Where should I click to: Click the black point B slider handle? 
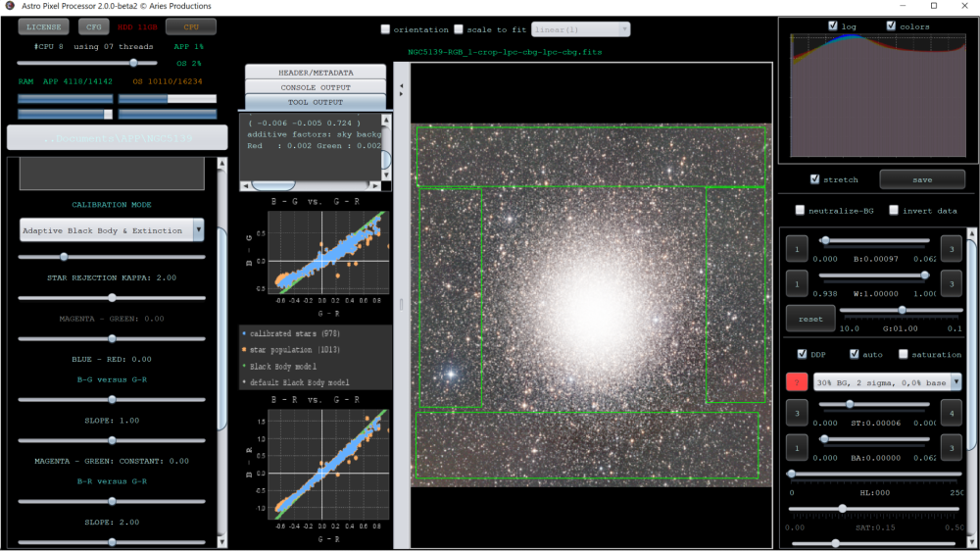tap(825, 240)
